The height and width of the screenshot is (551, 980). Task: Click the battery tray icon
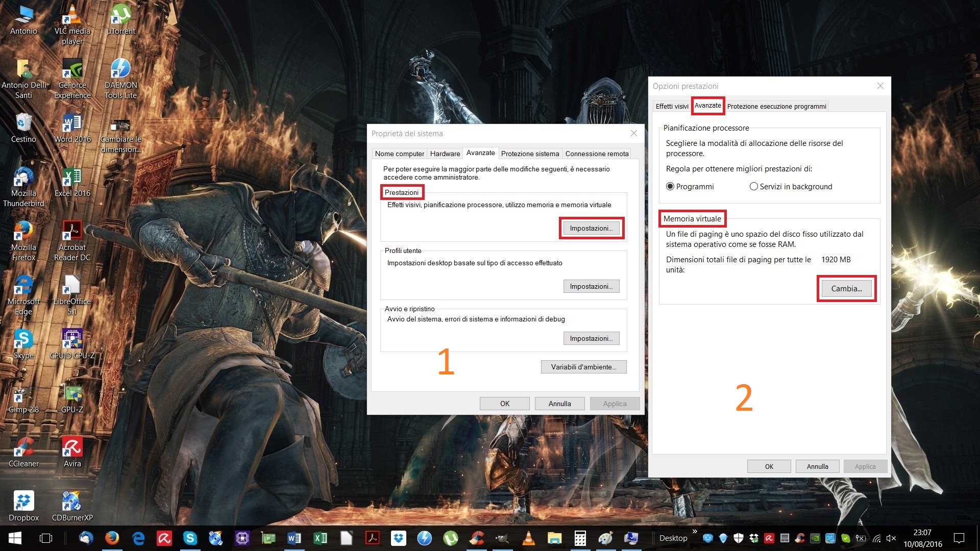click(861, 538)
